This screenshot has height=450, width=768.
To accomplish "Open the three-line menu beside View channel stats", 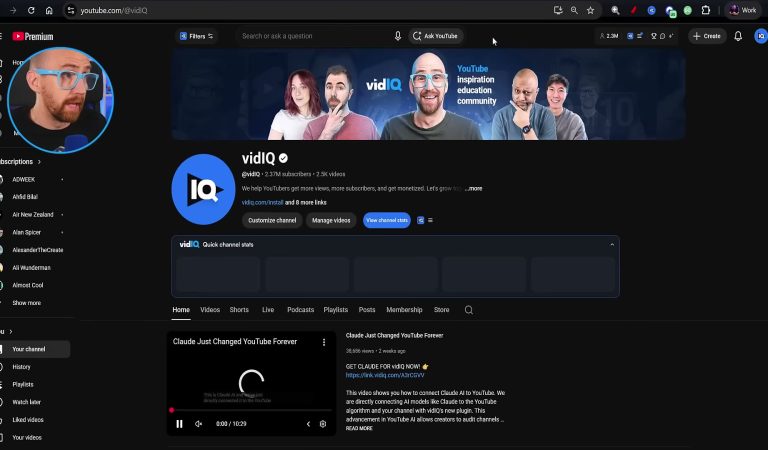I will (430, 220).
